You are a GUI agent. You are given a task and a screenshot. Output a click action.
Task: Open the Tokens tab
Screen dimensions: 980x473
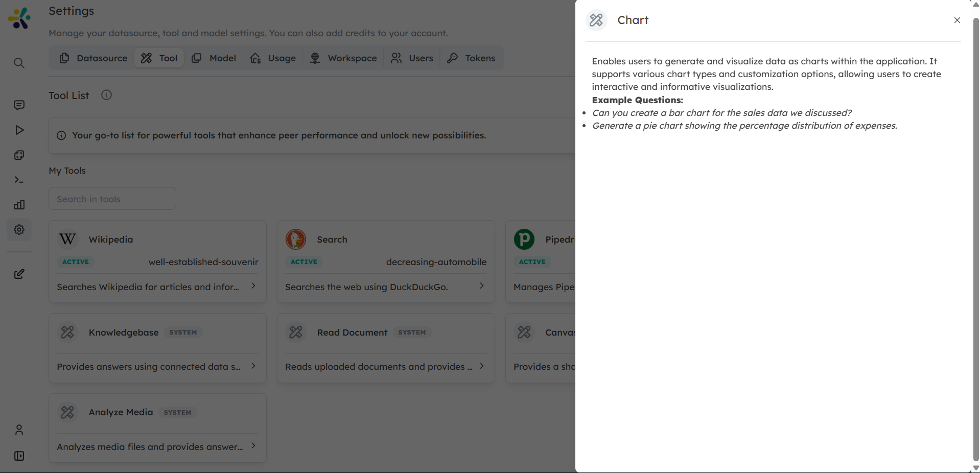pyautogui.click(x=471, y=58)
